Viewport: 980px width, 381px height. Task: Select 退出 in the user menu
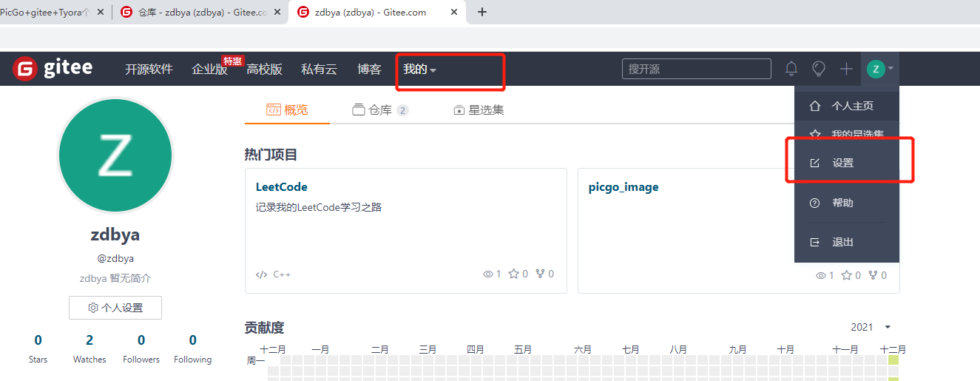[847, 242]
